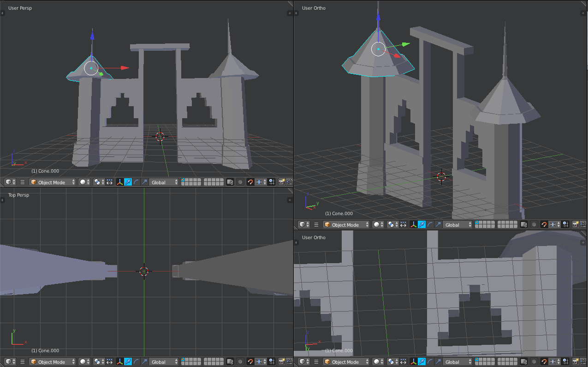Click OpenGL render image icon in lower User Ortho header
Image resolution: width=588 pixels, height=367 pixels.
575,361
